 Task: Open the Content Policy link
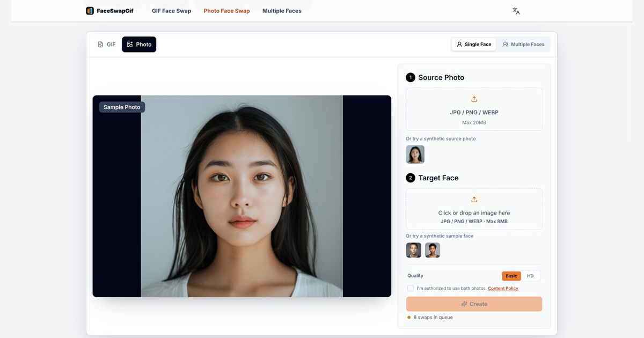(503, 289)
